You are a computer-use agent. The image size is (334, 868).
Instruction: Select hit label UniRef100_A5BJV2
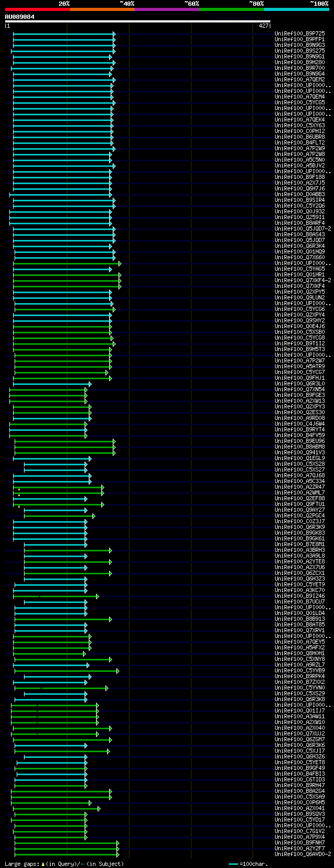pyautogui.click(x=300, y=165)
